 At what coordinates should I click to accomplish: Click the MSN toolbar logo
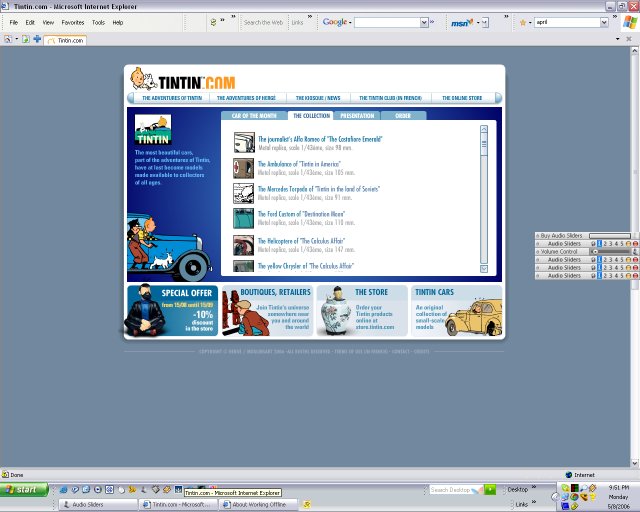(462, 23)
